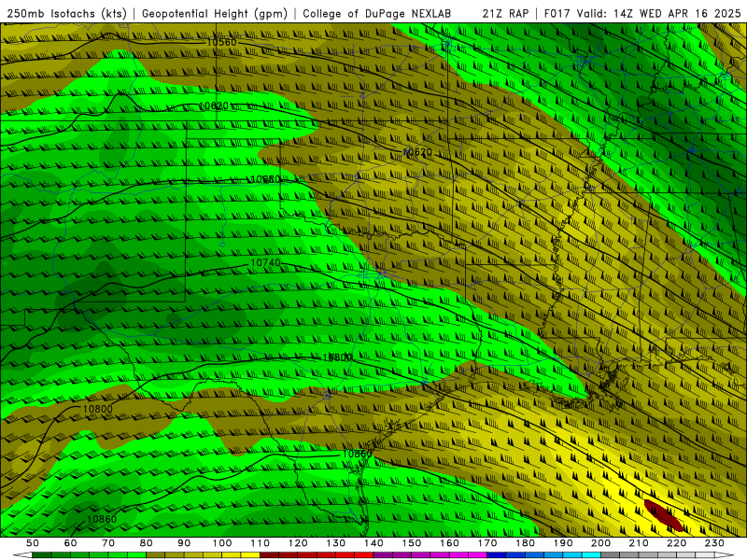747x560 pixels.
Task: Click the bright magenta swatch just before 170
Action: click(478, 555)
